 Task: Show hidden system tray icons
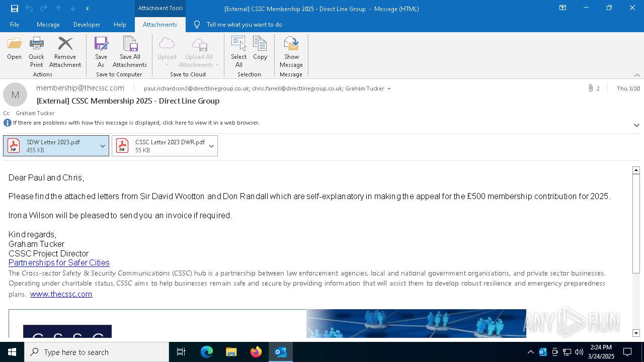click(530, 352)
